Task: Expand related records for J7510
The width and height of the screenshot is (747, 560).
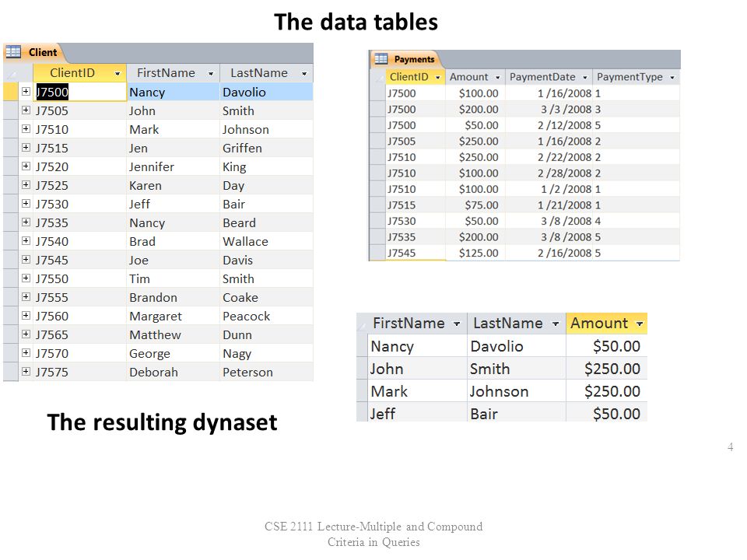Action: coord(26,128)
